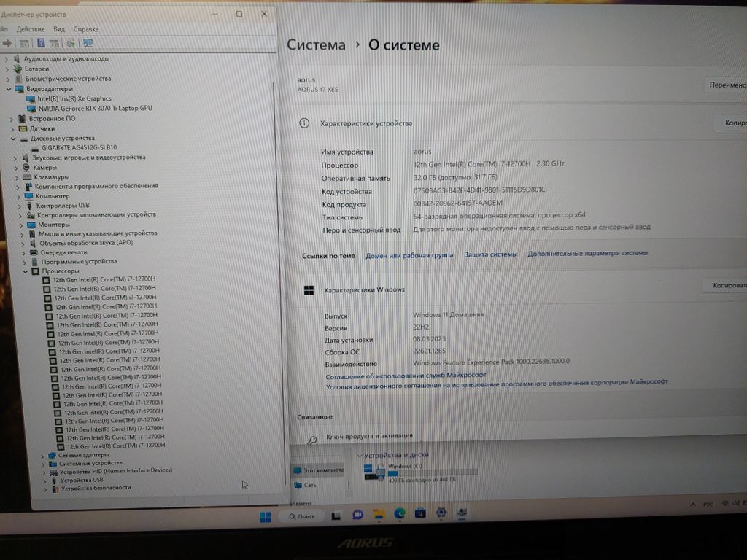Expand the Клавиатуры category
Image resolution: width=747 pixels, height=560 pixels.
pyautogui.click(x=16, y=177)
